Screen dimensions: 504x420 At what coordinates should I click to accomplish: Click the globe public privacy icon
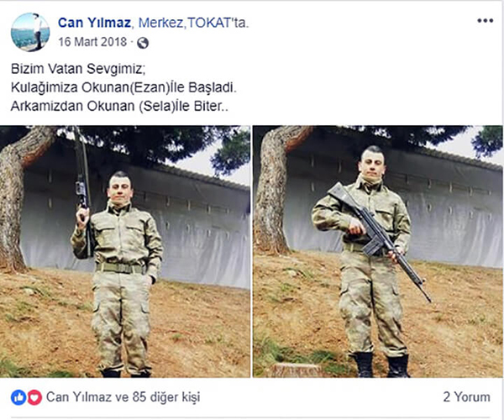tap(143, 43)
